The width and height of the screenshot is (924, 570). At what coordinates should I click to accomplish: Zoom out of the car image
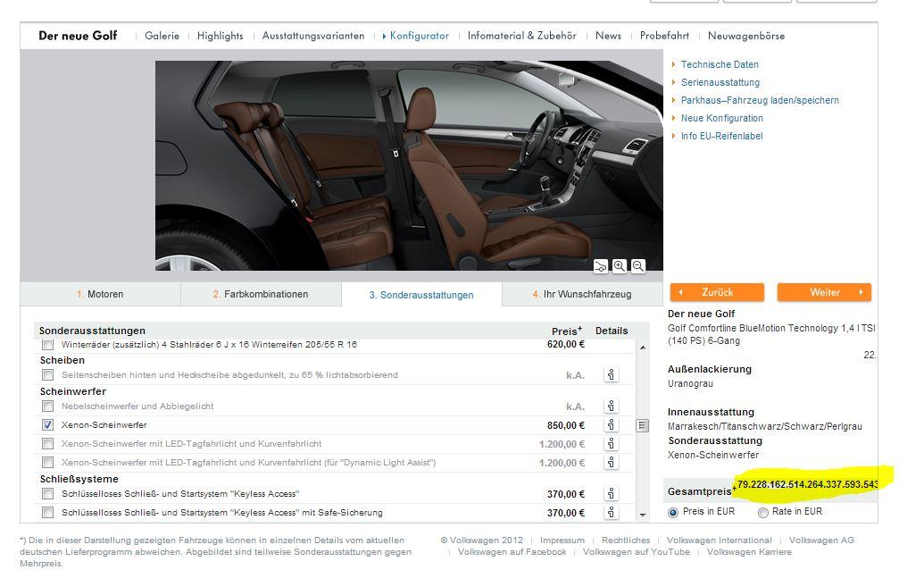tap(638, 266)
